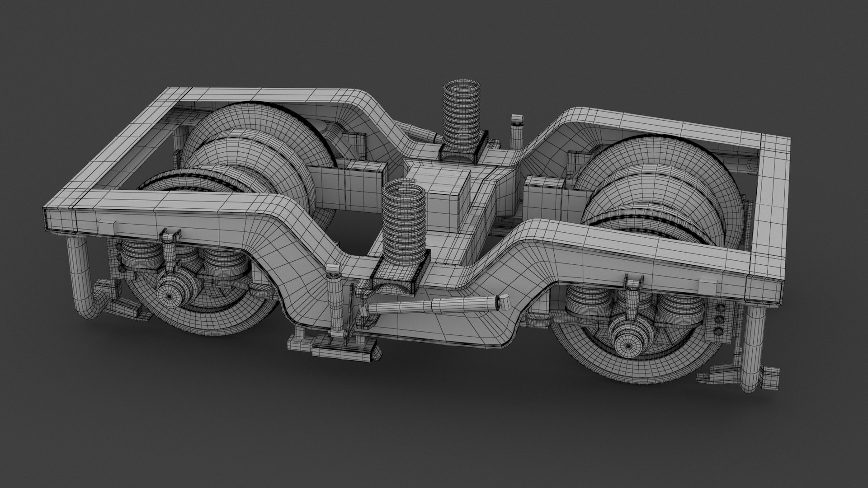Click the small vertical damper behind rear spring
Screen dimensions: 868x488
click(517, 133)
